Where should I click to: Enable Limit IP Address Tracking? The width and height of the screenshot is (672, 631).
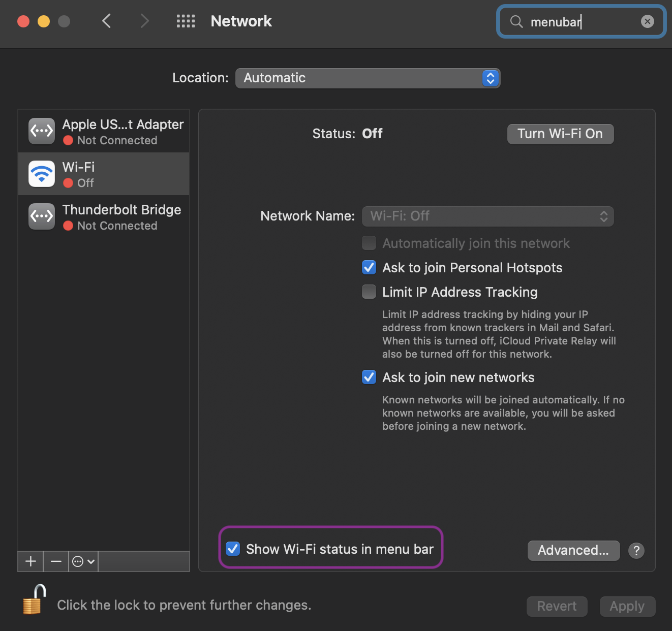pyautogui.click(x=369, y=292)
